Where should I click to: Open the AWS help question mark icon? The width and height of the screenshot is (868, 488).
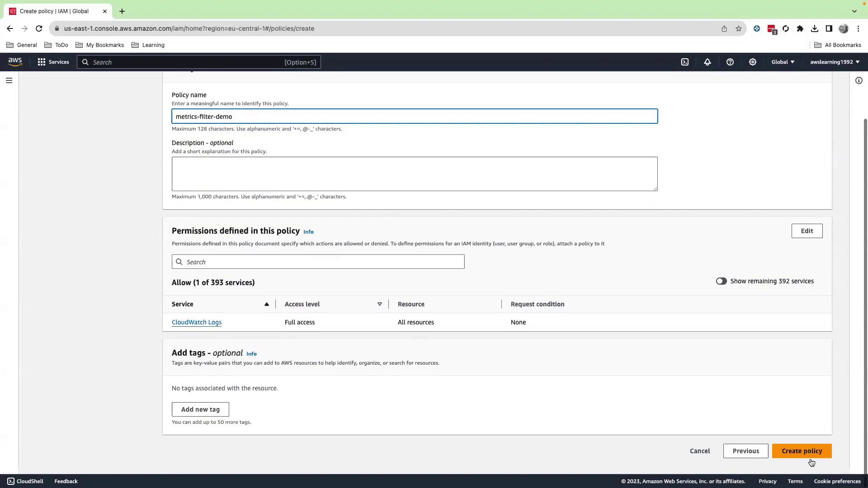point(730,62)
